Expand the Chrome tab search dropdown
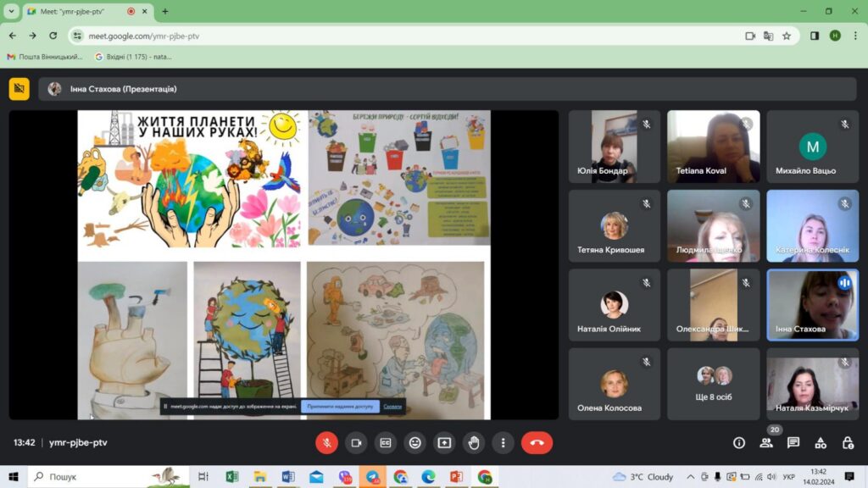Viewport: 868px width, 488px height. (11, 11)
